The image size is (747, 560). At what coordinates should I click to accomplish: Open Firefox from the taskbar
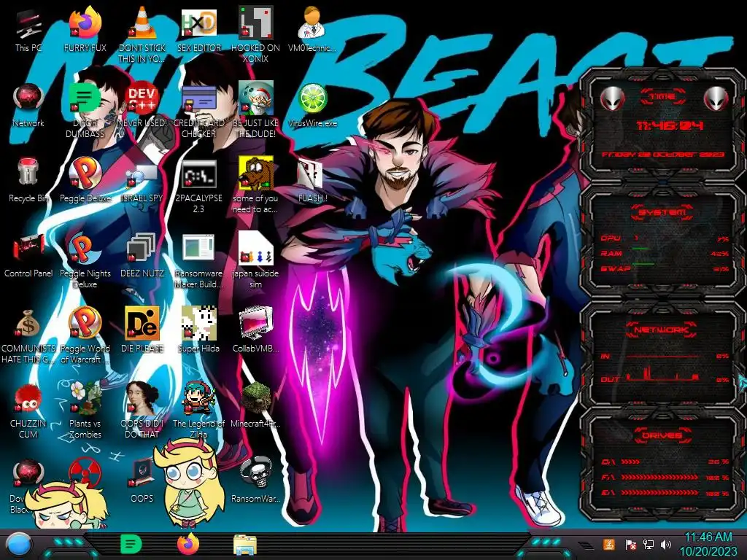(188, 544)
